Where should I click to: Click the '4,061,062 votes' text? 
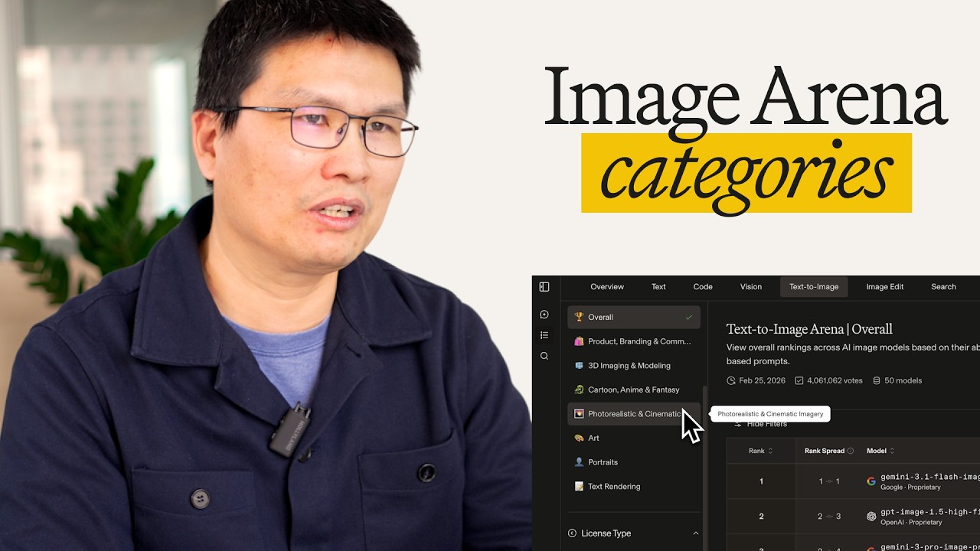[x=835, y=380]
